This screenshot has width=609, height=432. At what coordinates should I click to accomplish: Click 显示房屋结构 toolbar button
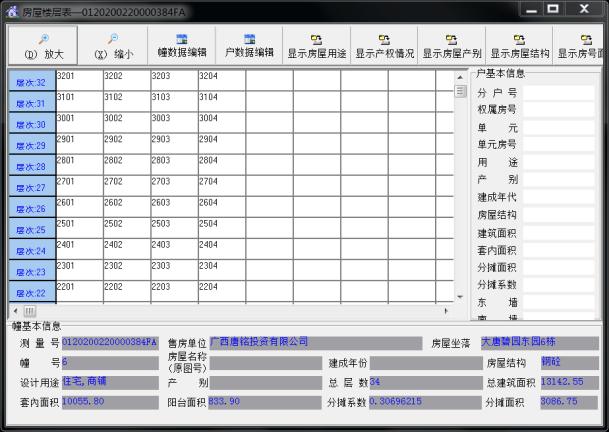[x=519, y=45]
